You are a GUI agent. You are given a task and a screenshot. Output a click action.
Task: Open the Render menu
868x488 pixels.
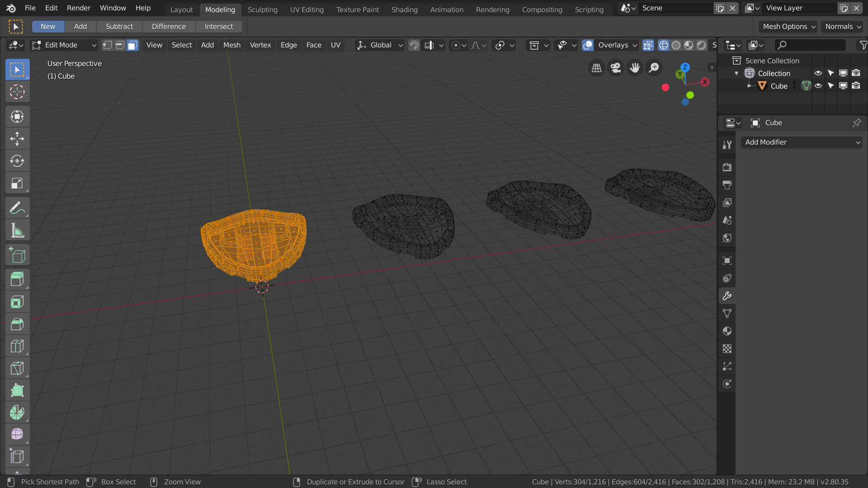(79, 8)
